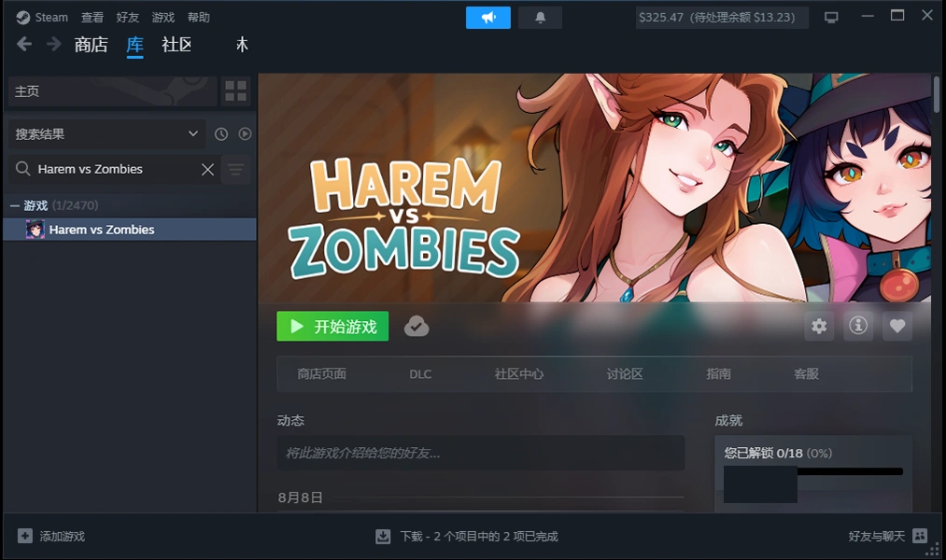946x560 pixels.
Task: Add game to favorites with heart
Action: point(897,326)
